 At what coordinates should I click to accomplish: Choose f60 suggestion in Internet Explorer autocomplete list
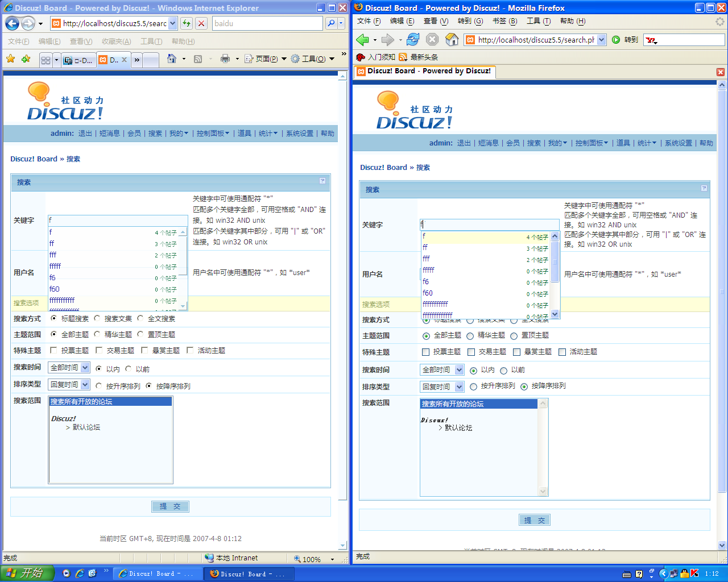[113, 289]
